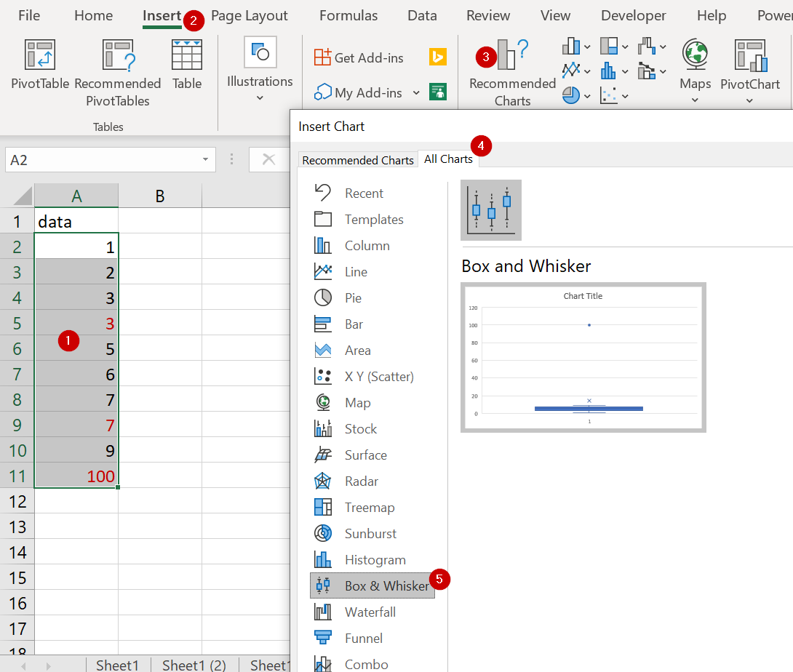This screenshot has width=793, height=672.
Task: Expand the My Add-ins arrow
Action: pos(416,92)
